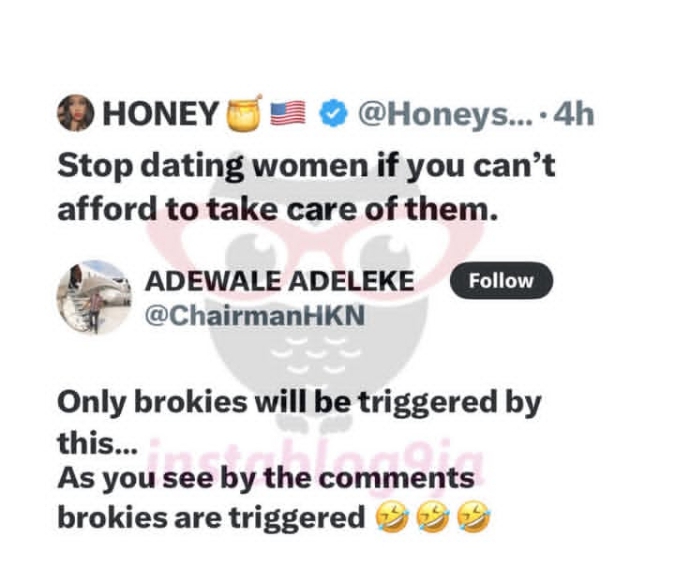
Task: Open ADEWALE ADELEKE's profile avatar
Action: coord(94,297)
